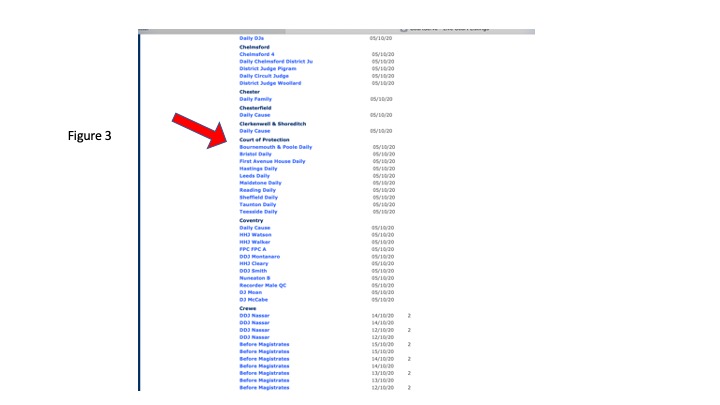Select the Nuneaton B link
Image resolution: width=720 pixels, height=405 pixels.
[x=254, y=278]
